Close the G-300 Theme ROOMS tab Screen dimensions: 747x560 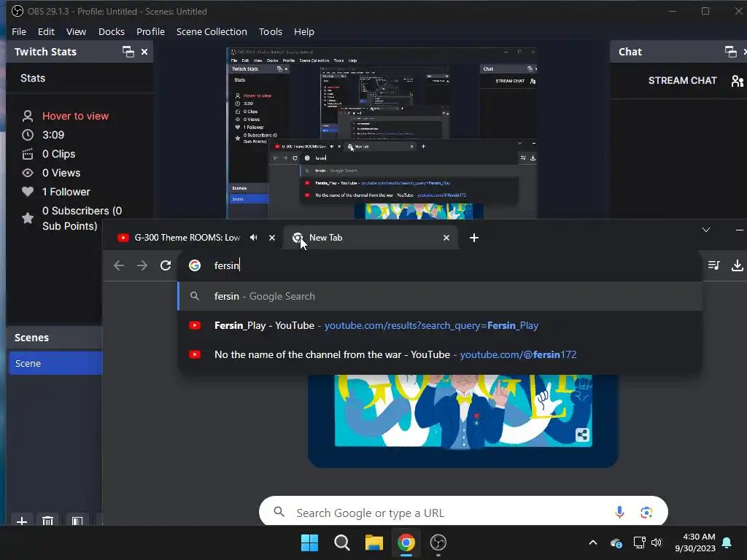271,238
